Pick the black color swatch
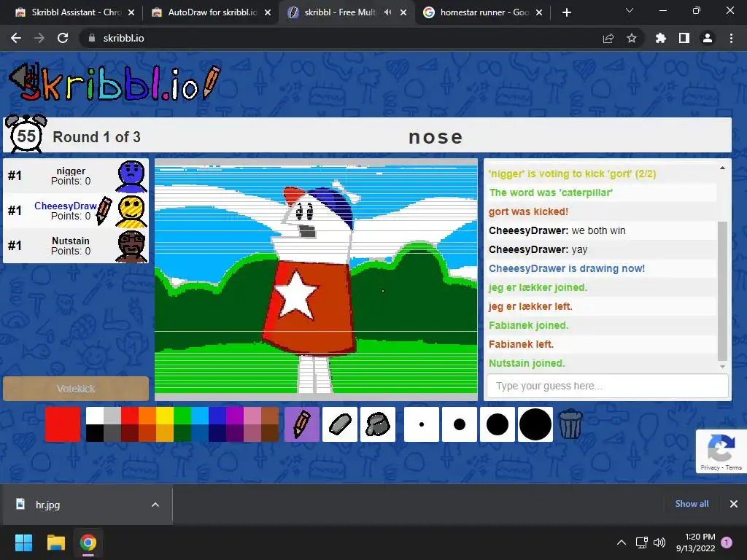The width and height of the screenshot is (747, 560). point(95,433)
